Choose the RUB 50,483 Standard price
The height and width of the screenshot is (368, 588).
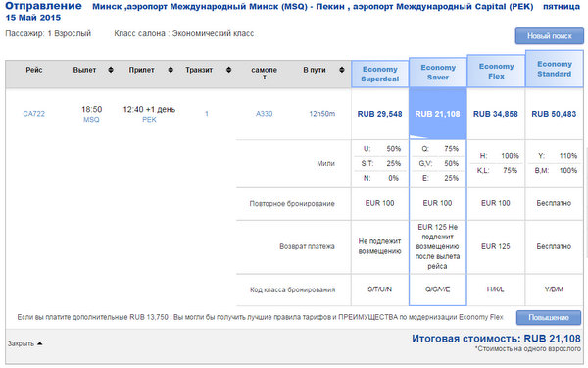[x=554, y=114]
